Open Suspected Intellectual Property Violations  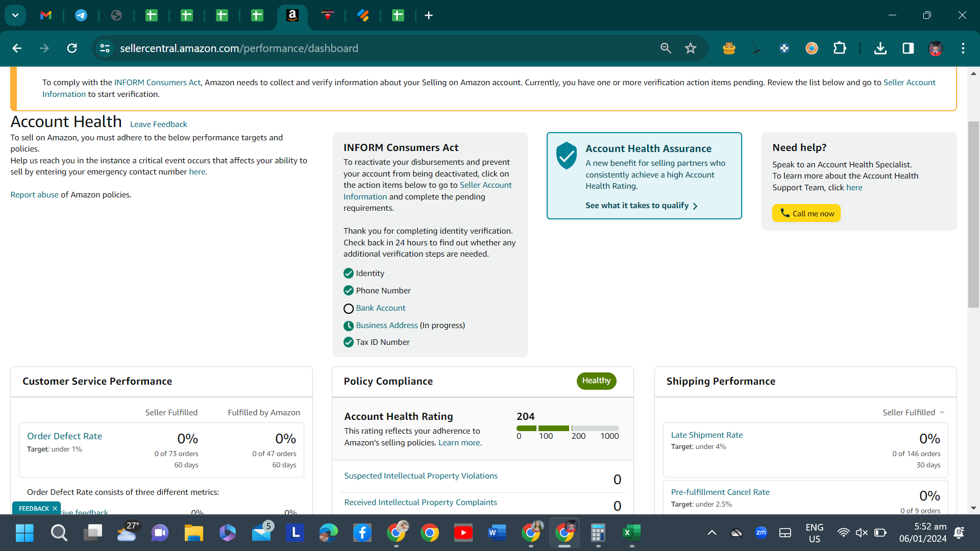[421, 476]
